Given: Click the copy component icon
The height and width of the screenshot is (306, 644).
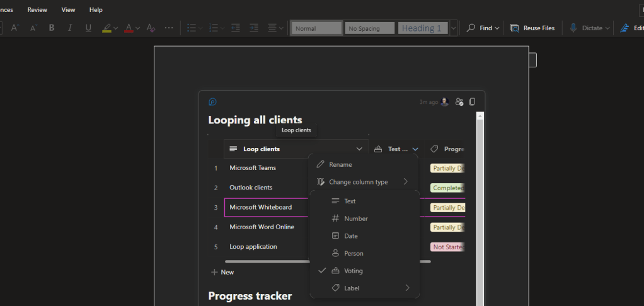Looking at the screenshot, I should 473,101.
